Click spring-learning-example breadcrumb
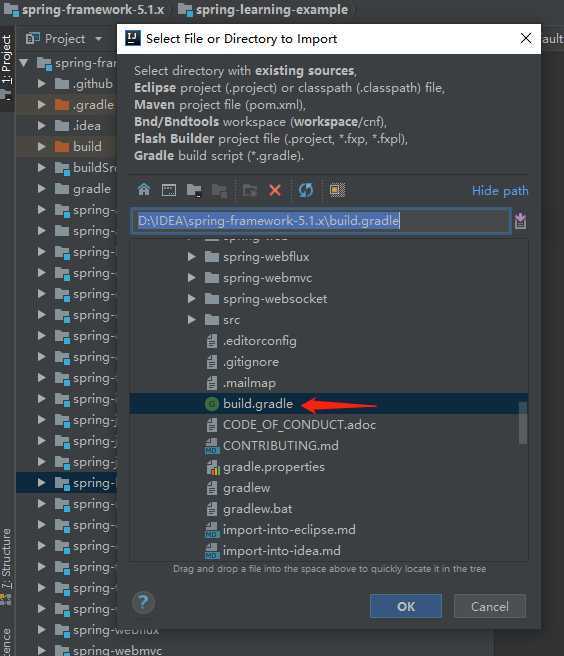 coord(263,10)
